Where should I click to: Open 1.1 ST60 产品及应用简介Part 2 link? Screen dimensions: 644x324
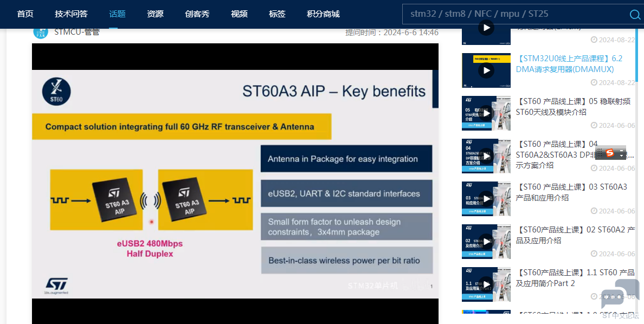coord(575,277)
